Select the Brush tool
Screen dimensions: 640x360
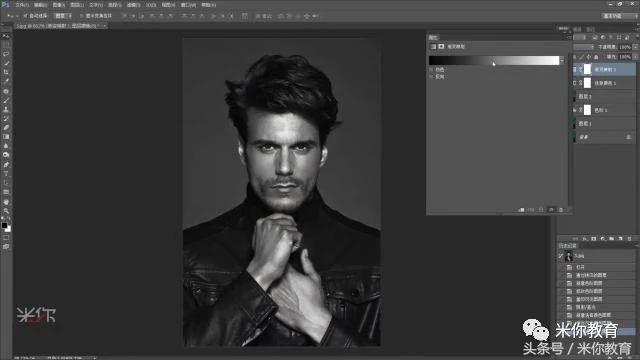click(x=6, y=100)
